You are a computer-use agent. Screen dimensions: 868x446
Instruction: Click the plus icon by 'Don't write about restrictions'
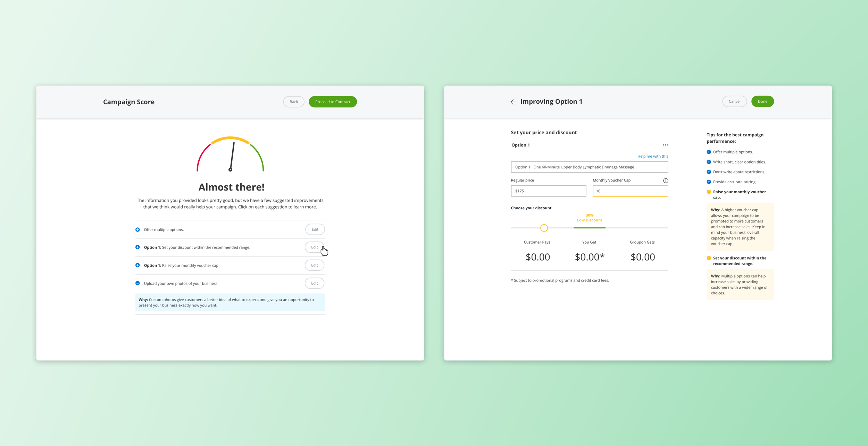(x=709, y=172)
